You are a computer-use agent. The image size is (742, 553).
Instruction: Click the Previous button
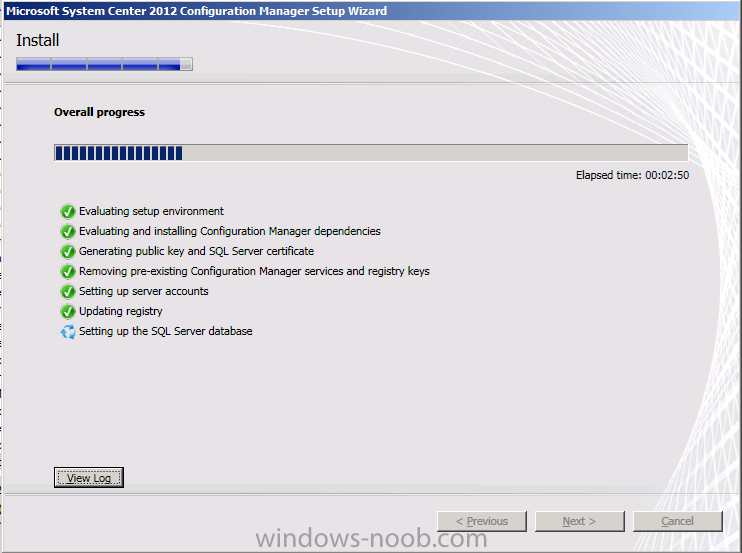482,521
